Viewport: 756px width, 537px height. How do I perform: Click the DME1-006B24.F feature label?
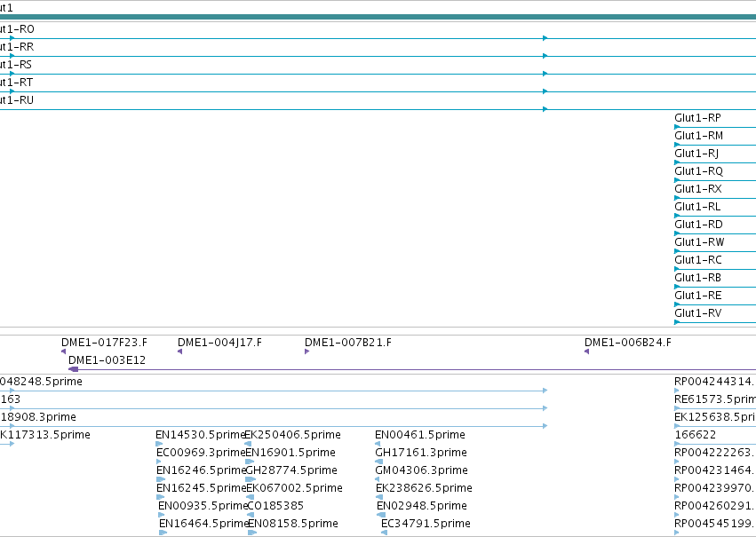click(x=628, y=343)
